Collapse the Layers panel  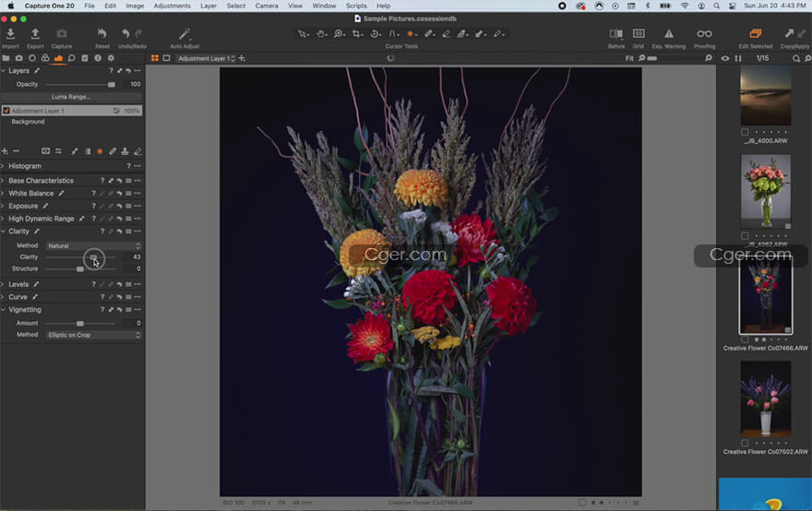[x=3, y=70]
